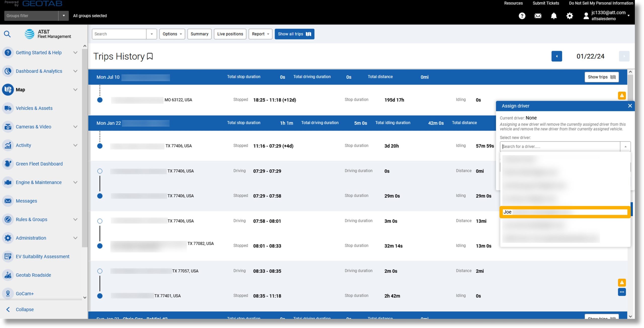Close the Assign driver panel
644x328 pixels.
[630, 106]
